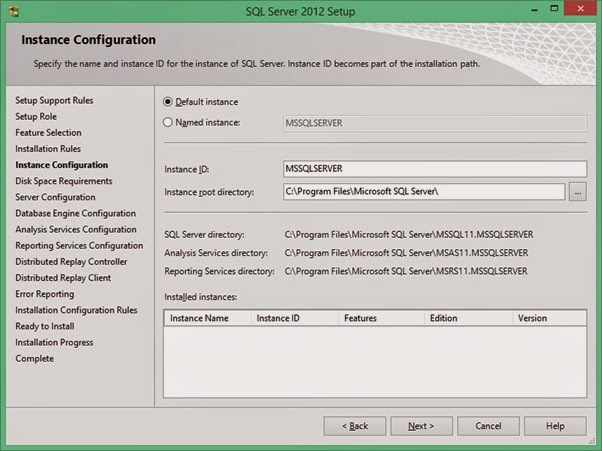Select Setup Support Rules step
This screenshot has height=451, width=602.
(54, 101)
